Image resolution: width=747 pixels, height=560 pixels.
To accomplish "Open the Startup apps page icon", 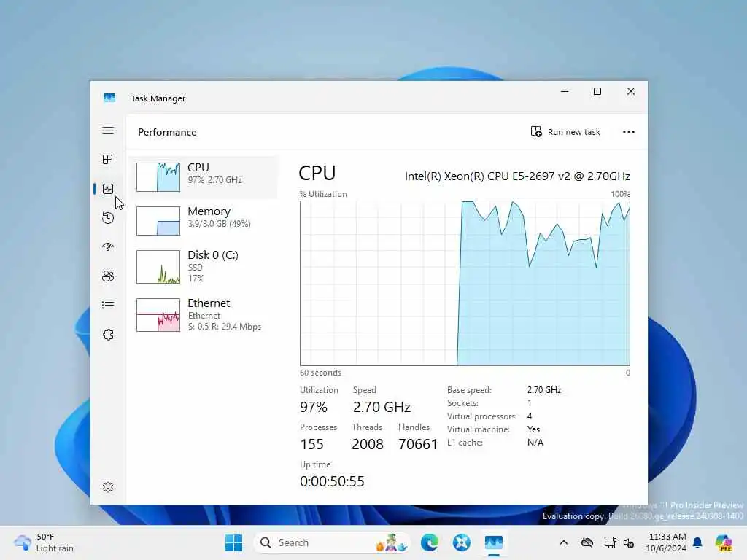I will pyautogui.click(x=108, y=246).
